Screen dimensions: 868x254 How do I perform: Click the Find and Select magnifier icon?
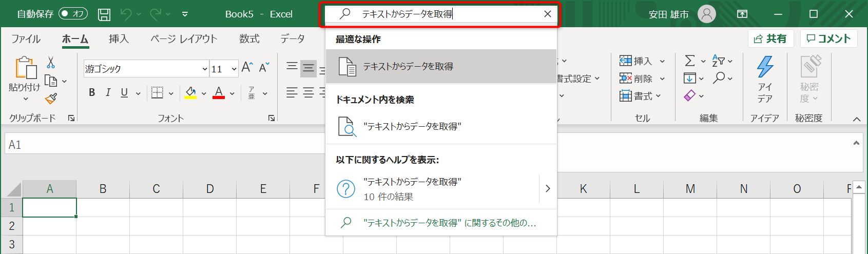(719, 77)
